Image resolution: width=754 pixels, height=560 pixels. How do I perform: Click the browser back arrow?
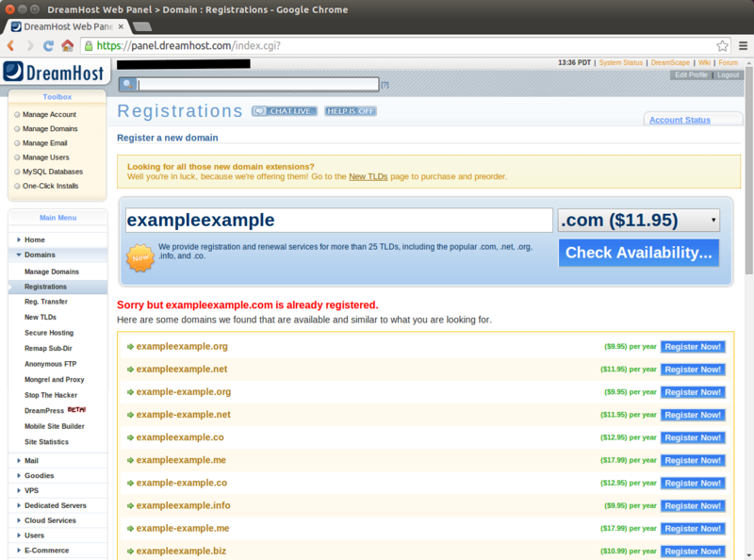click(x=10, y=45)
